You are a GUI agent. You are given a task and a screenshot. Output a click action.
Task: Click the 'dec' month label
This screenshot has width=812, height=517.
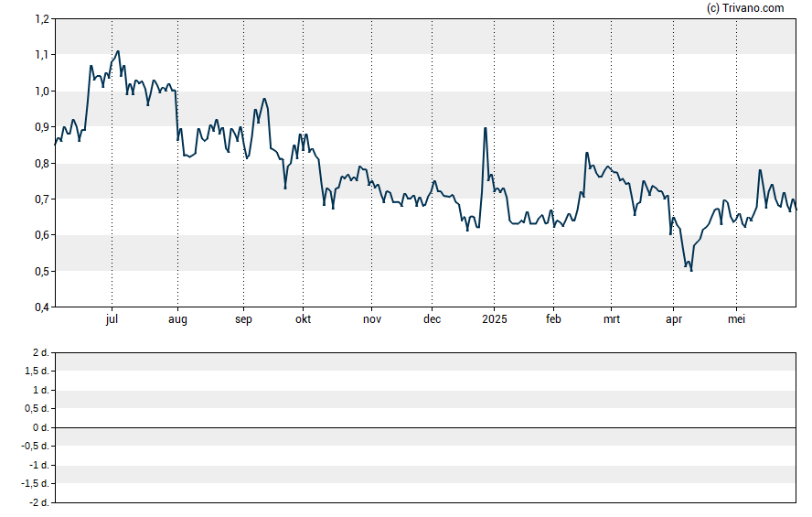(432, 319)
